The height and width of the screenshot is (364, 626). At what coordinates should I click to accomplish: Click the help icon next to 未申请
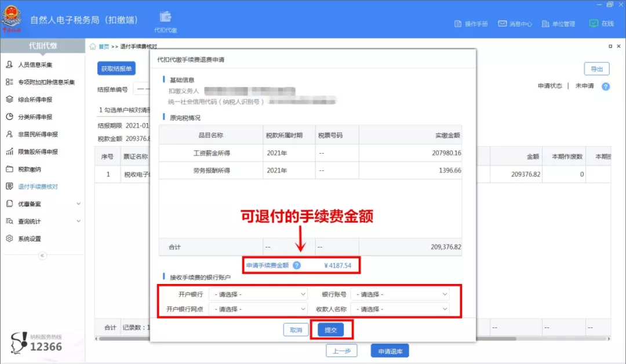coord(606,86)
